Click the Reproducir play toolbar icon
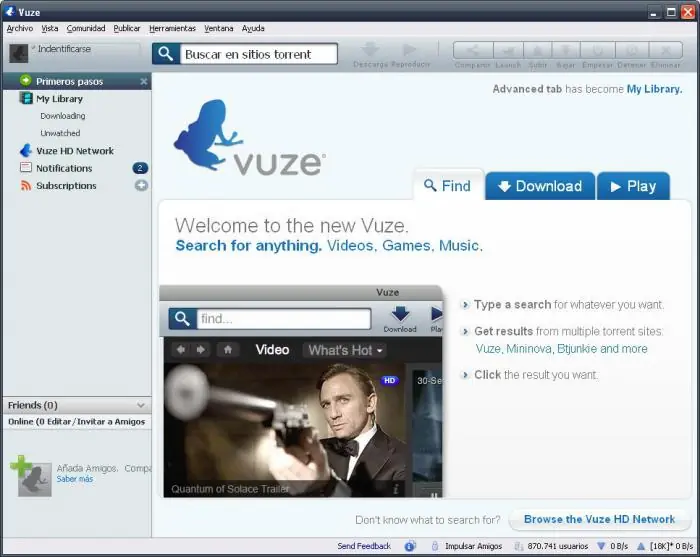Screen dimensions: 700x557 click(409, 49)
